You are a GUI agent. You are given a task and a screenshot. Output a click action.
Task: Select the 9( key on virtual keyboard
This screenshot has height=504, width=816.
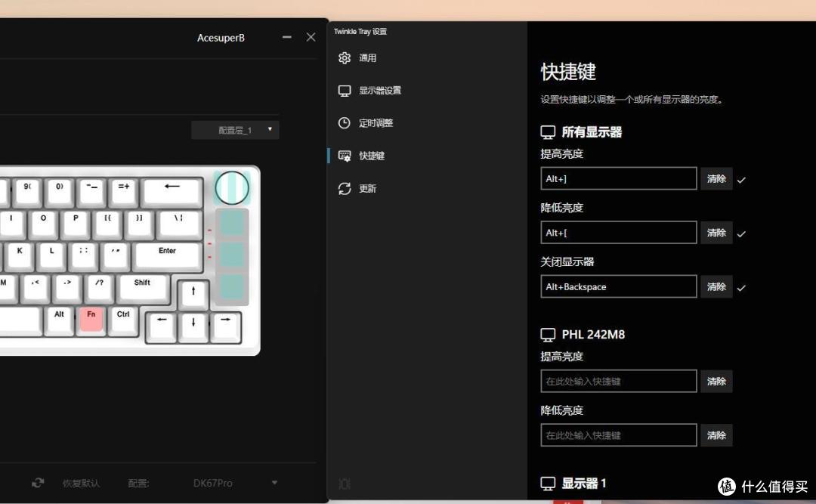click(28, 191)
